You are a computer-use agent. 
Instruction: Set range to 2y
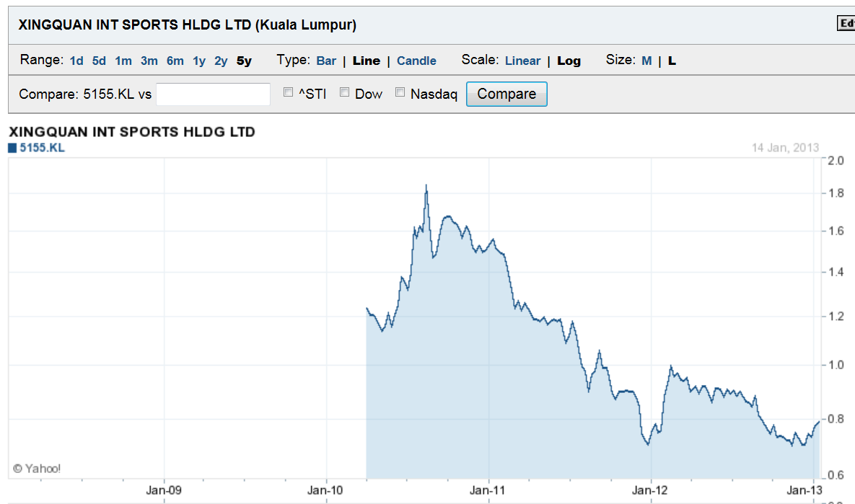coord(221,61)
